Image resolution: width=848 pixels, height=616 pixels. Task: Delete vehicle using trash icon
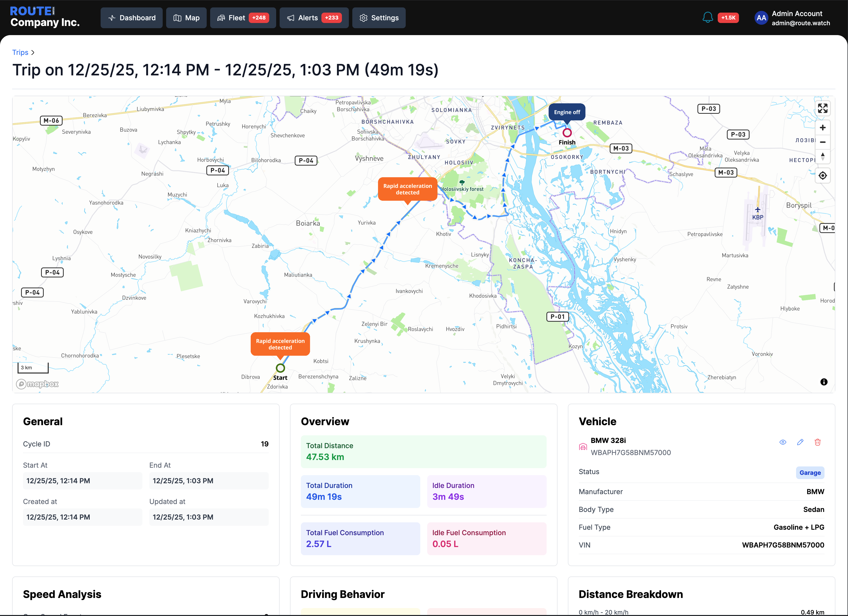click(x=817, y=442)
